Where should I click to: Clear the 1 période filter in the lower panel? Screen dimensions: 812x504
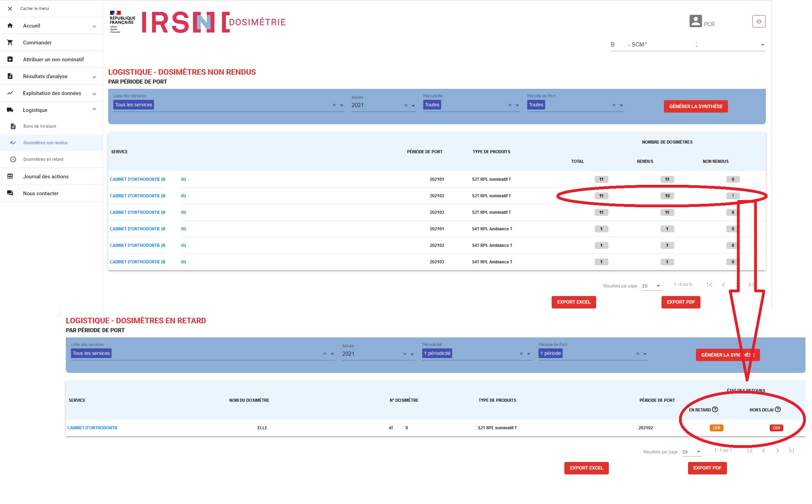(637, 354)
